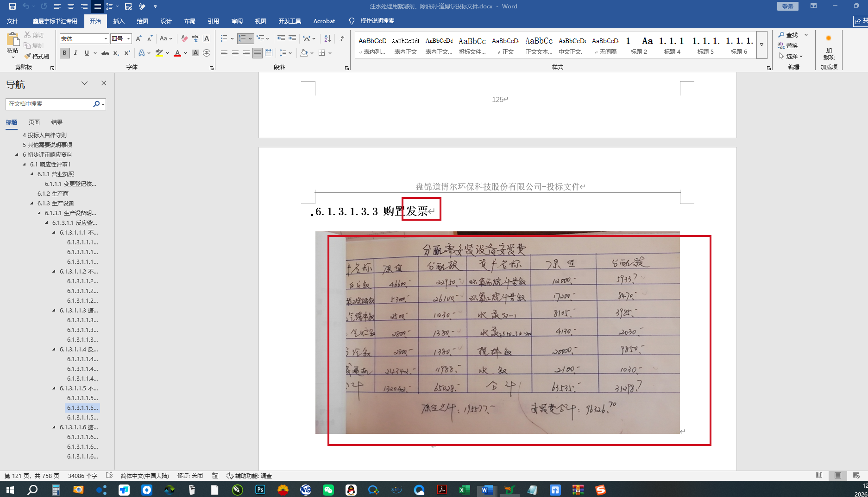This screenshot has width=868, height=497.
Task: Open the 加载项 add-ins button
Action: pos(829,46)
